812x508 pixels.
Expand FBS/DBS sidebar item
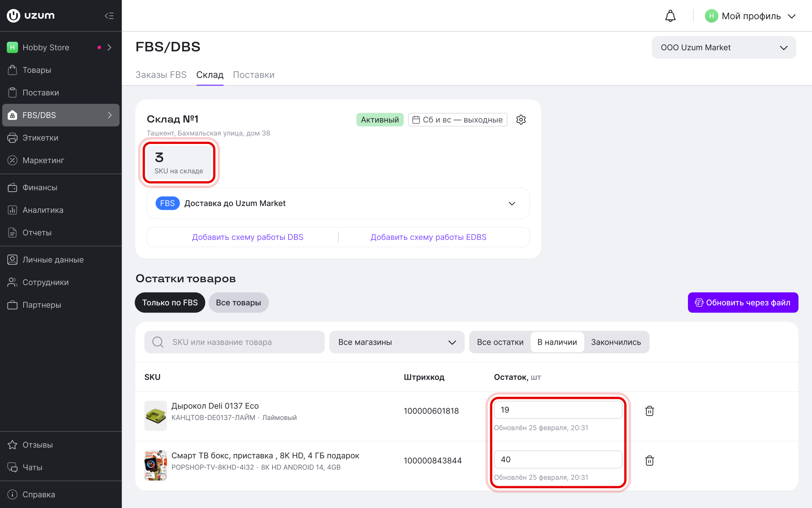pos(61,115)
